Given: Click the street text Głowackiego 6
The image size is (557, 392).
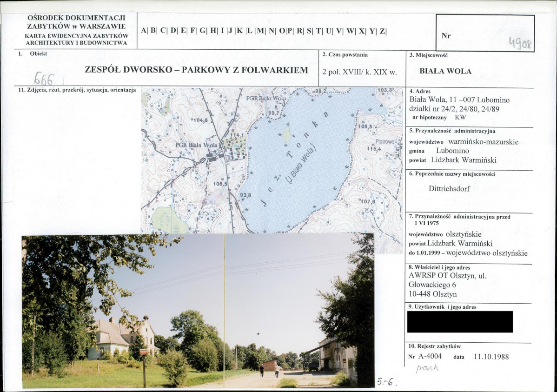Looking at the screenshot, I should tap(432, 285).
